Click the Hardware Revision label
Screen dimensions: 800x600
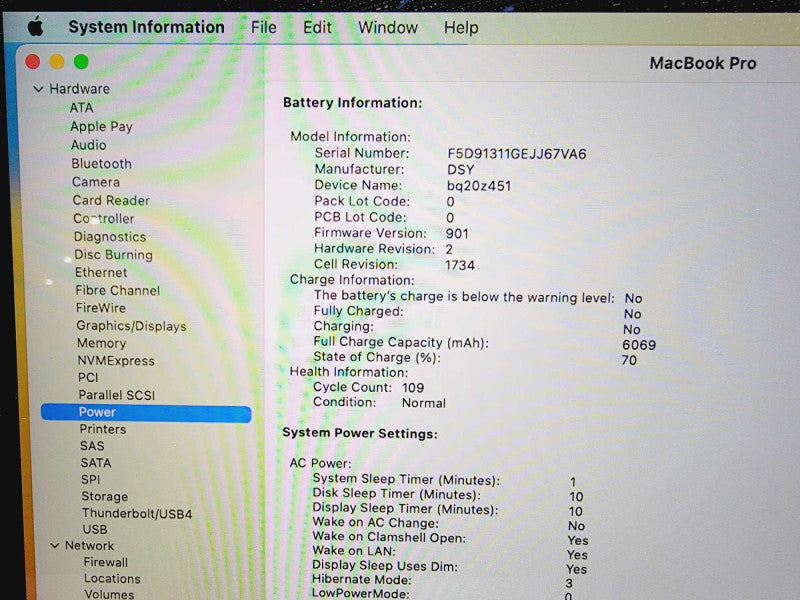coord(374,249)
